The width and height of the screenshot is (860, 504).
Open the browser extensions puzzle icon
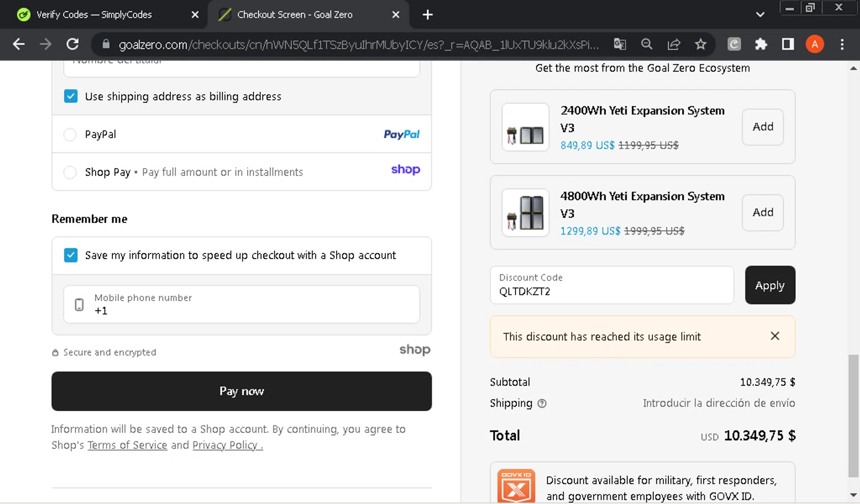tap(761, 44)
